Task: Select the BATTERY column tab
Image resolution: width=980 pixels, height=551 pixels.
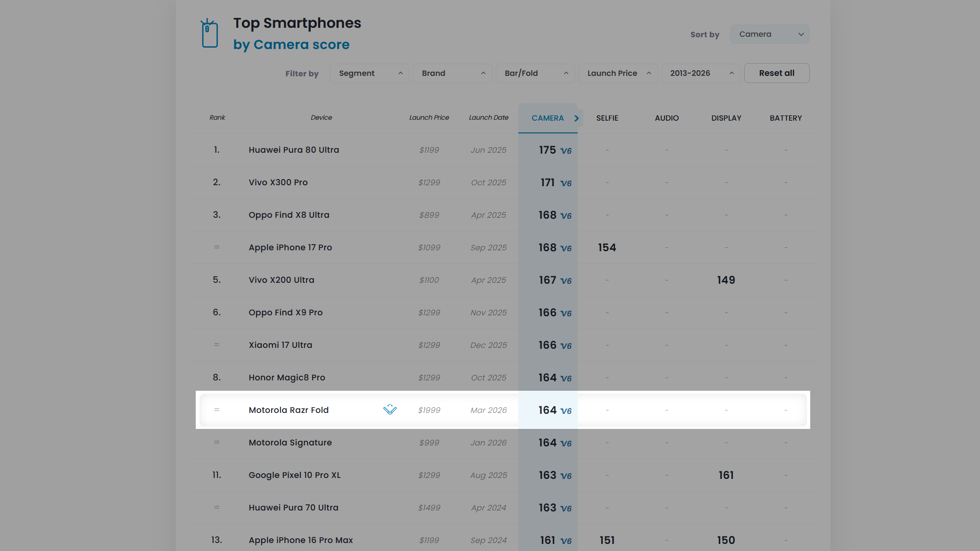Action: [785, 118]
